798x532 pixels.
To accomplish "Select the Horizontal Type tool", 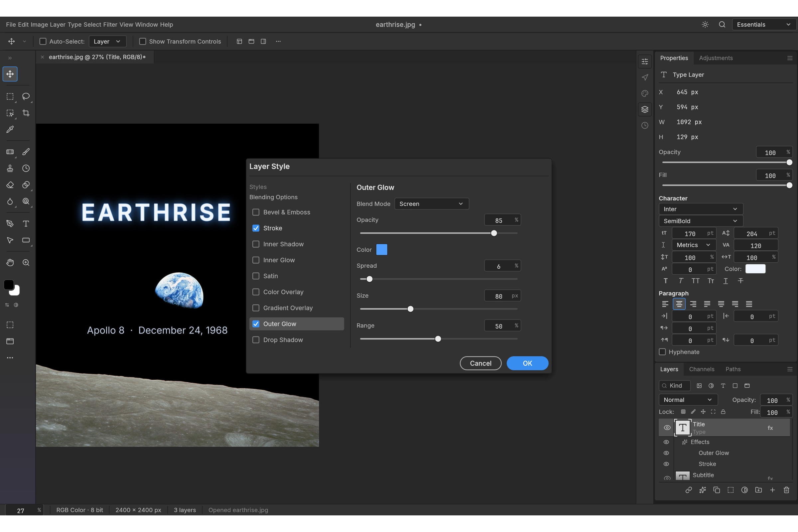I will (26, 223).
